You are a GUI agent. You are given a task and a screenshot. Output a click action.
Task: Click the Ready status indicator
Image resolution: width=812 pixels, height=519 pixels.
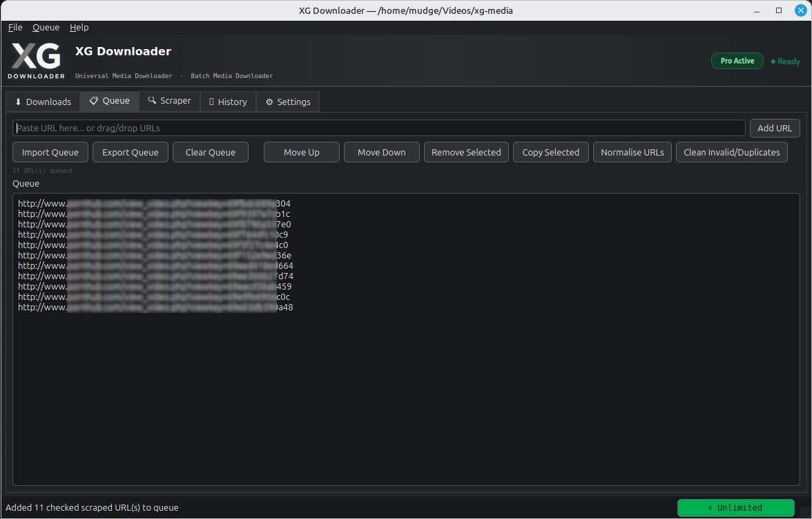click(785, 62)
